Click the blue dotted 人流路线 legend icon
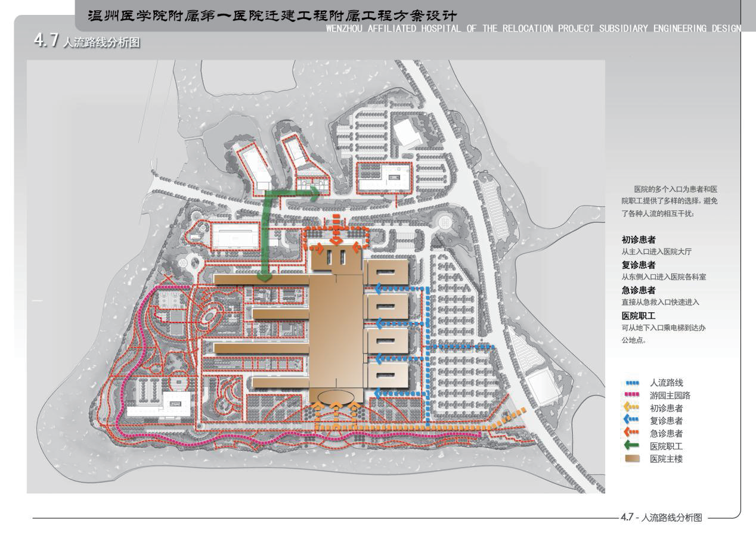 pos(632,383)
